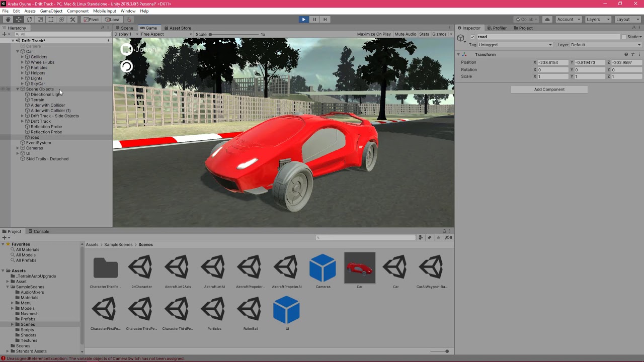The image size is (644, 362).
Task: Open Transform component context menu
Action: [639, 54]
